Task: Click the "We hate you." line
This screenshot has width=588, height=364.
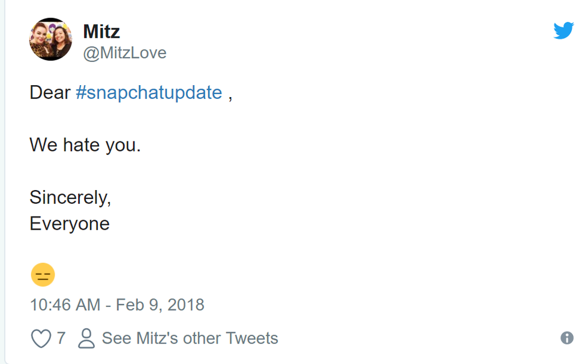Action: click(85, 145)
